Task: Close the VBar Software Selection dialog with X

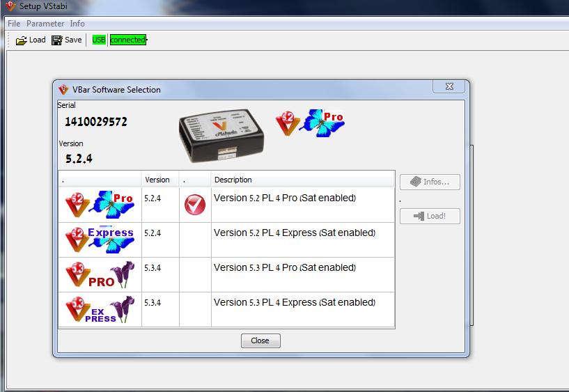Action: (x=449, y=86)
